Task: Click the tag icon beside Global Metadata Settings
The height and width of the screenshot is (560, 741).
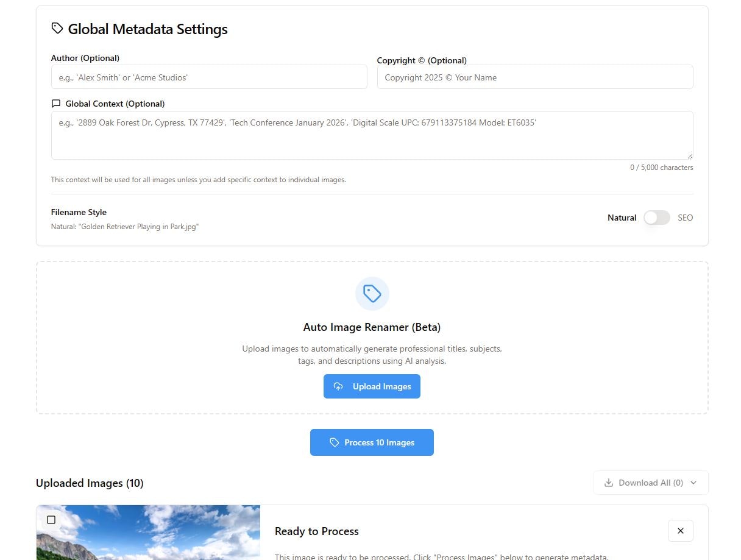Action: pyautogui.click(x=57, y=28)
